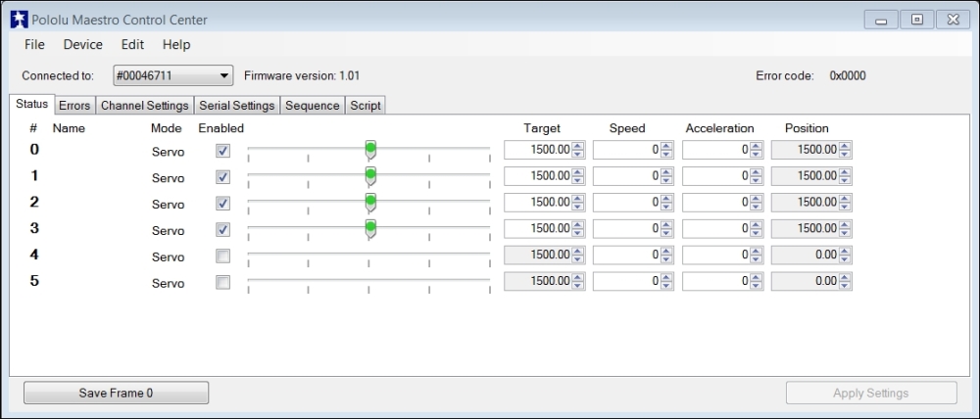Switch to the Channel Settings tab
Screen dimensions: 980x419
[x=144, y=106]
